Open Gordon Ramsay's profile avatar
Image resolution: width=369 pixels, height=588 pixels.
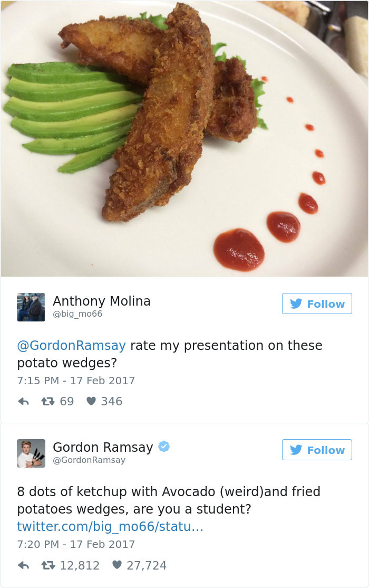click(x=31, y=453)
